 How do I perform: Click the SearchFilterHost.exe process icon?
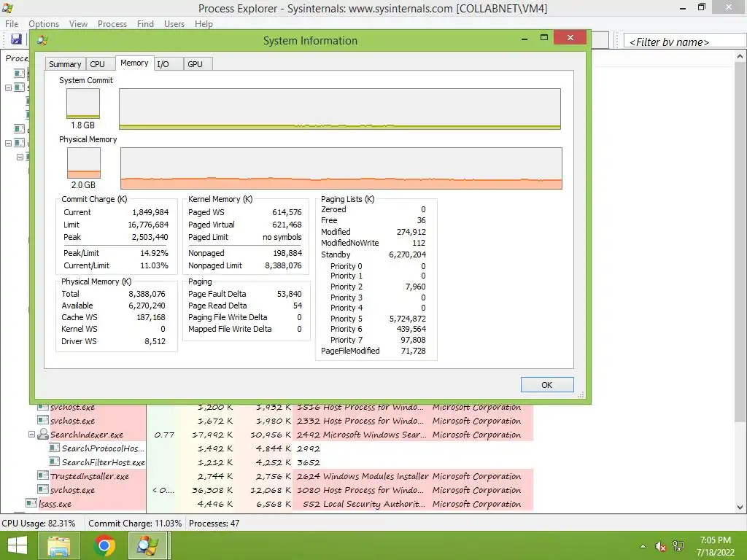click(54, 462)
